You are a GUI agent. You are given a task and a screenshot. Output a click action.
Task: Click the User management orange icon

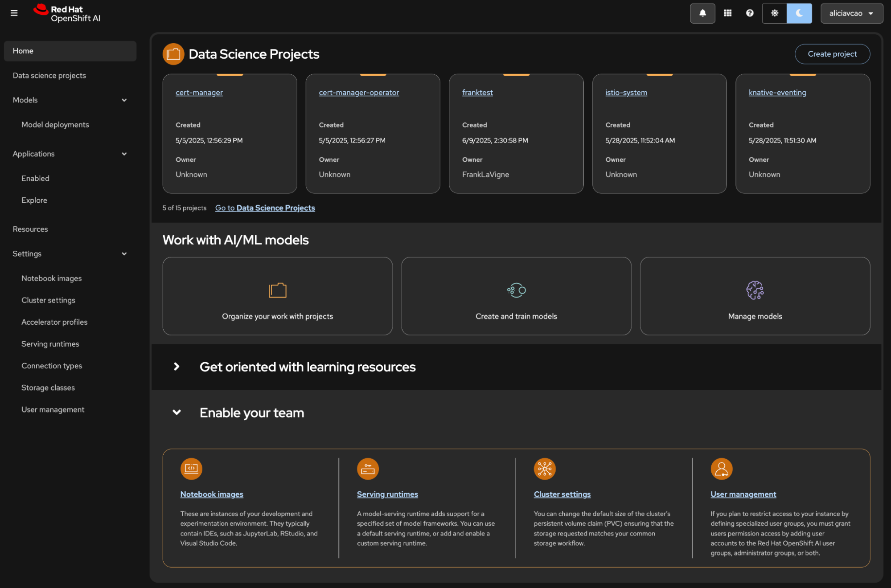[x=721, y=469]
